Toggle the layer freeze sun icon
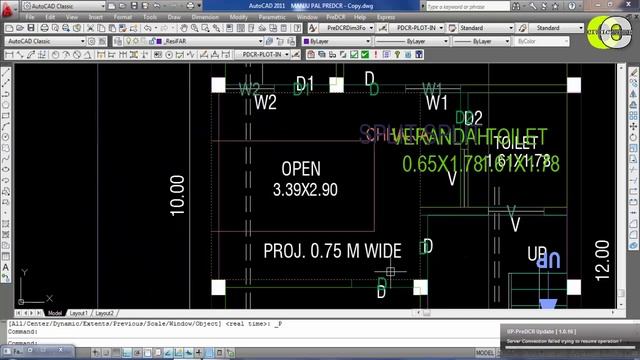Image resolution: width=640 pixels, height=360 pixels. click(x=136, y=41)
